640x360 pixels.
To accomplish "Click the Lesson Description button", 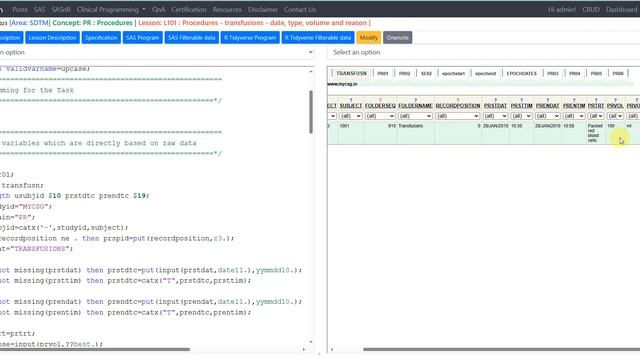I will tap(52, 38).
